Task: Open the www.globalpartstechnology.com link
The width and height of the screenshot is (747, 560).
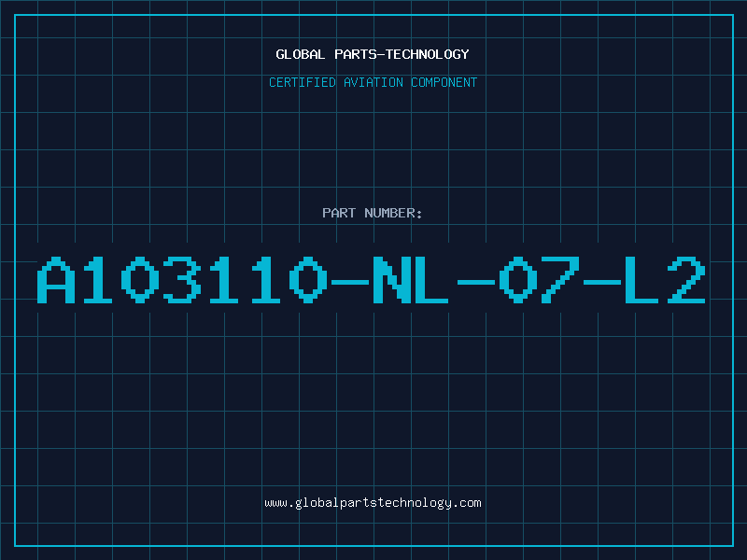Action: coord(373,503)
